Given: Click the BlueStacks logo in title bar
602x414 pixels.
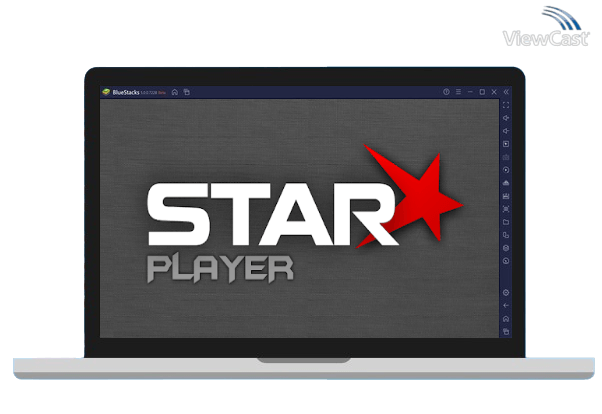Looking at the screenshot, I should coord(106,92).
